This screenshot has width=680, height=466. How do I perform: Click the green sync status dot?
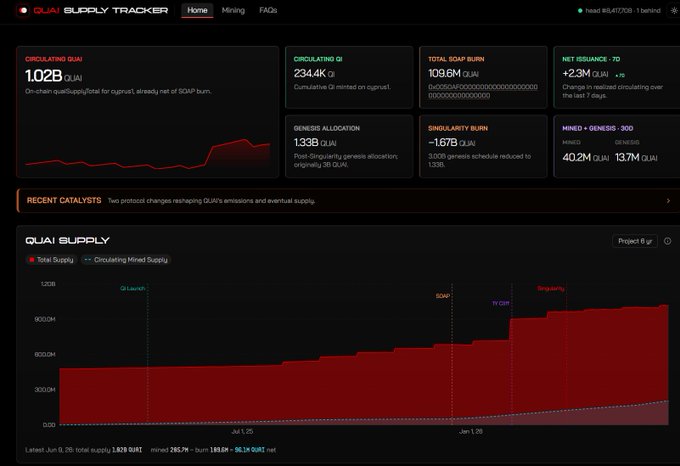click(x=580, y=10)
